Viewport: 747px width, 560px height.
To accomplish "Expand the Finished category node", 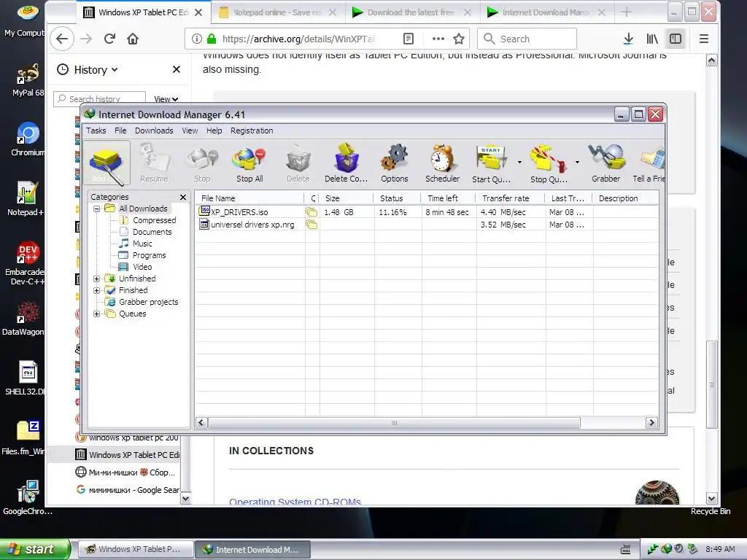I will [97, 290].
